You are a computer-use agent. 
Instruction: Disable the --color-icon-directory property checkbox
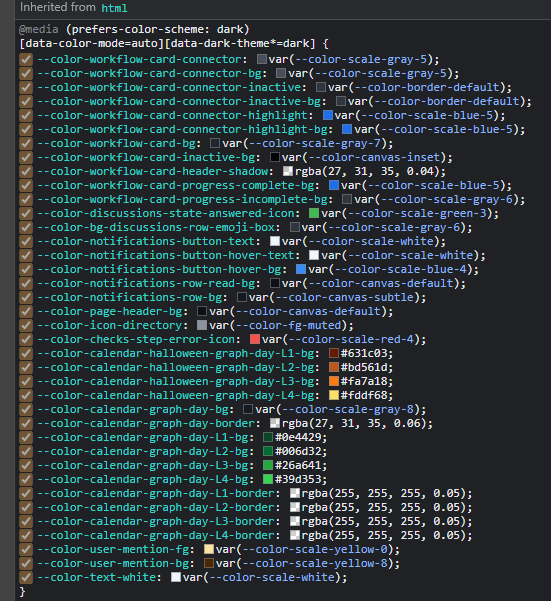[26, 325]
